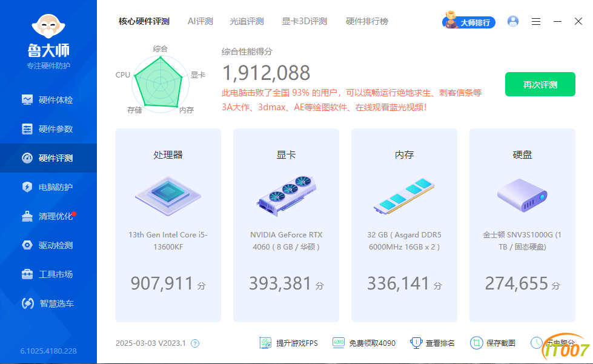Click the hard disk score 274,655

point(517,283)
